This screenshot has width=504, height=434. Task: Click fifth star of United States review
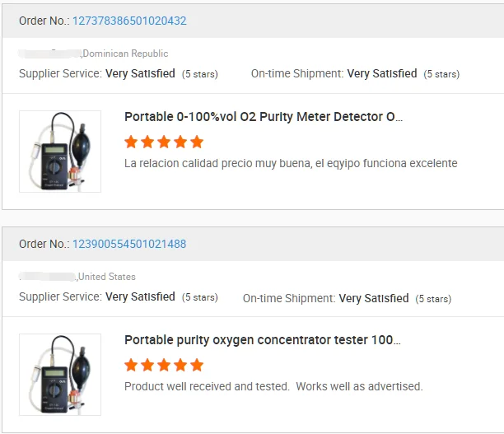[197, 365]
